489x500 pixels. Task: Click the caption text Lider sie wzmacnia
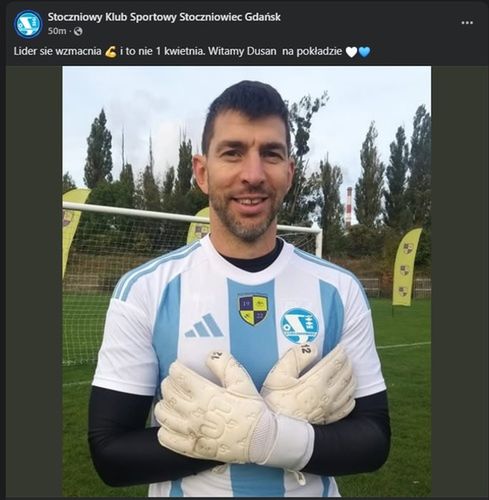[x=58, y=52]
